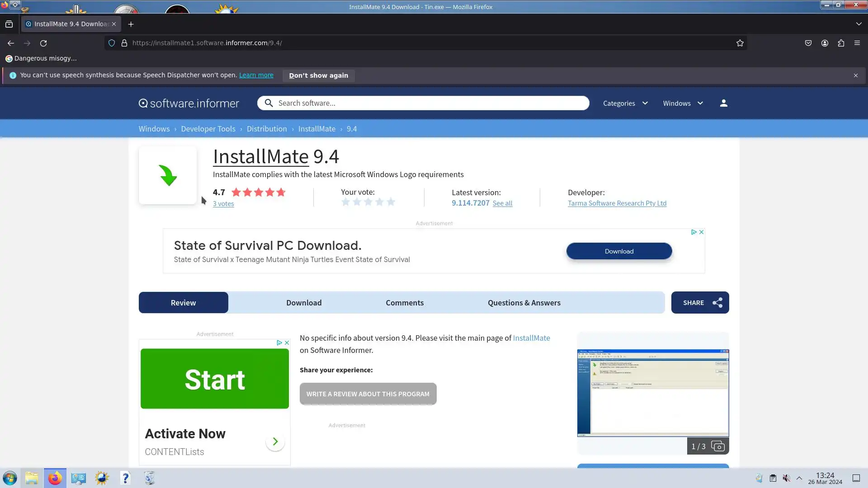Open the user profile icon on Software Informer

tap(723, 103)
